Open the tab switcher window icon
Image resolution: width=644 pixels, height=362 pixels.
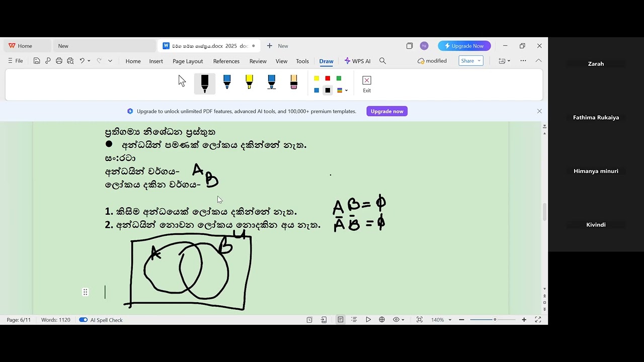(x=410, y=46)
